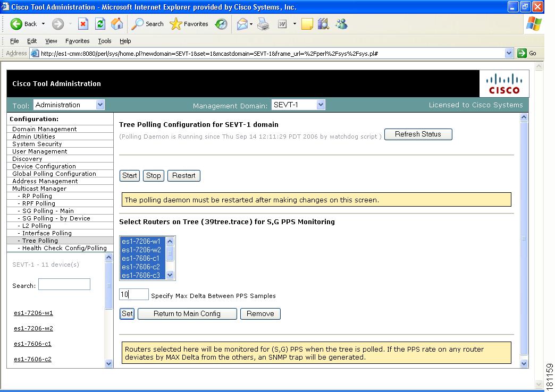Go to the Home page icon
555x392 pixels.
(117, 24)
